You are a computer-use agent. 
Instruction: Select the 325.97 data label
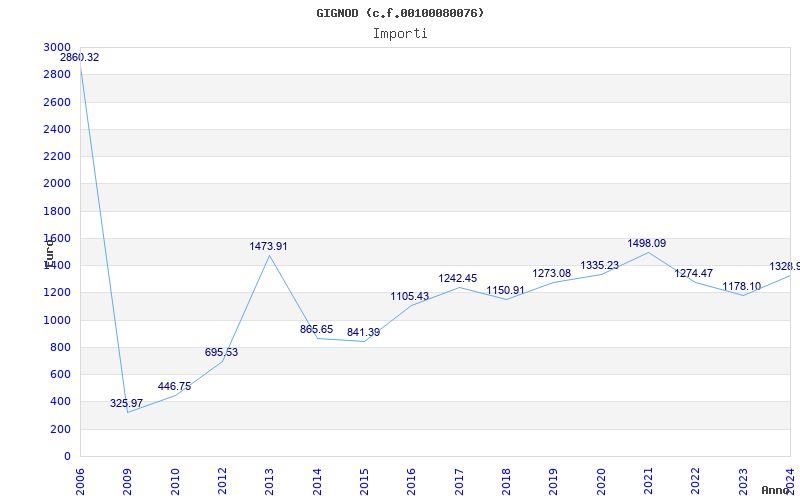click(x=127, y=404)
